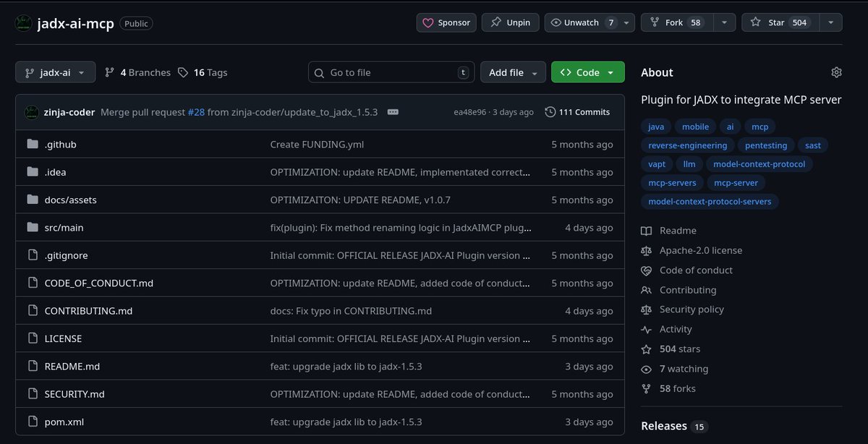The height and width of the screenshot is (444, 868).
Task: Open the Apache-2.0 license link
Action: click(x=692, y=250)
